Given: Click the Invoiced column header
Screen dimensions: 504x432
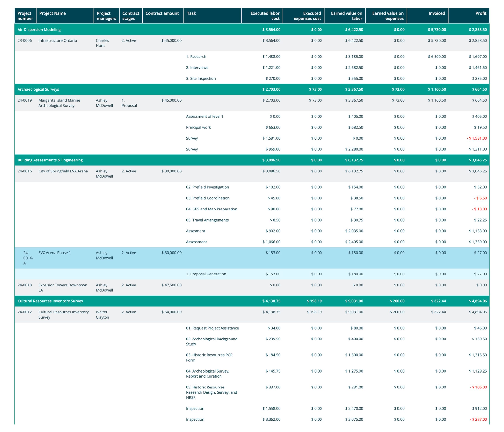Looking at the screenshot, I should [436, 13].
